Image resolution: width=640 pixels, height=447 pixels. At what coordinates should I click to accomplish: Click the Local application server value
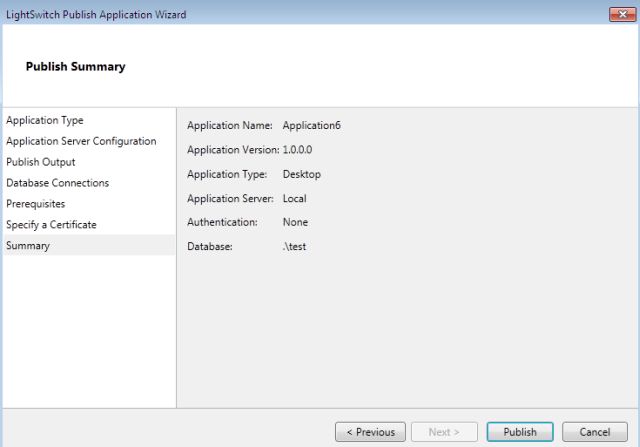(294, 198)
